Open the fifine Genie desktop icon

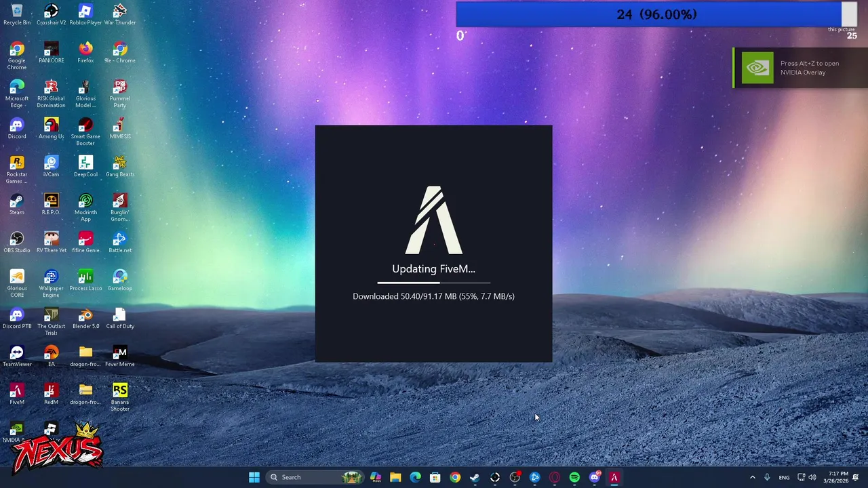85,242
